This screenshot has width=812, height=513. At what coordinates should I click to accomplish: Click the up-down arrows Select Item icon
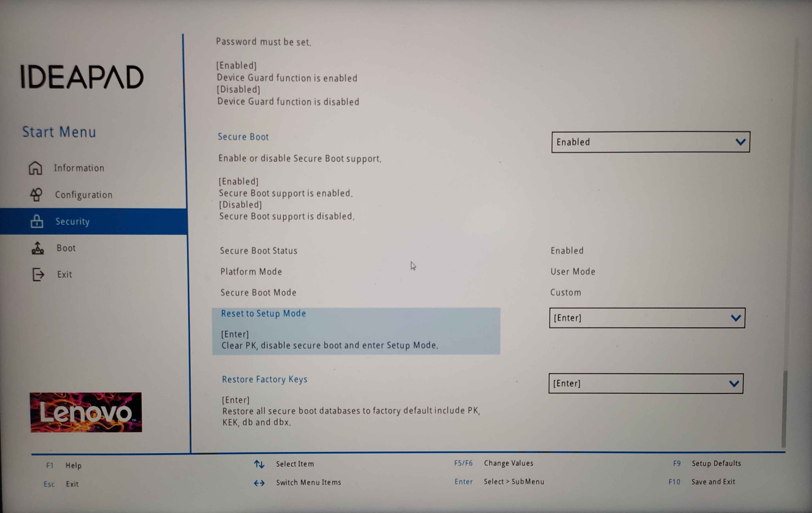pos(259,464)
